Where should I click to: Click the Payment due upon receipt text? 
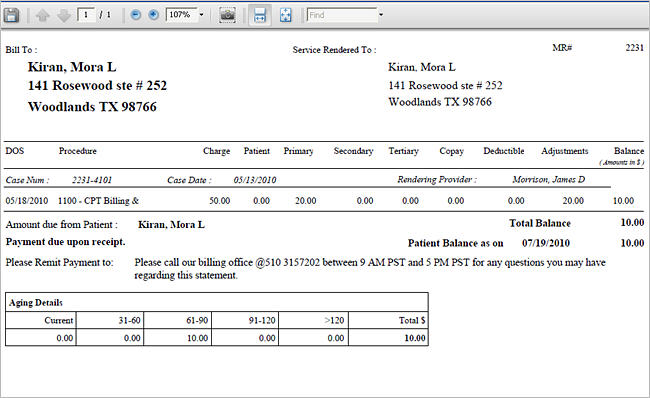click(x=65, y=242)
